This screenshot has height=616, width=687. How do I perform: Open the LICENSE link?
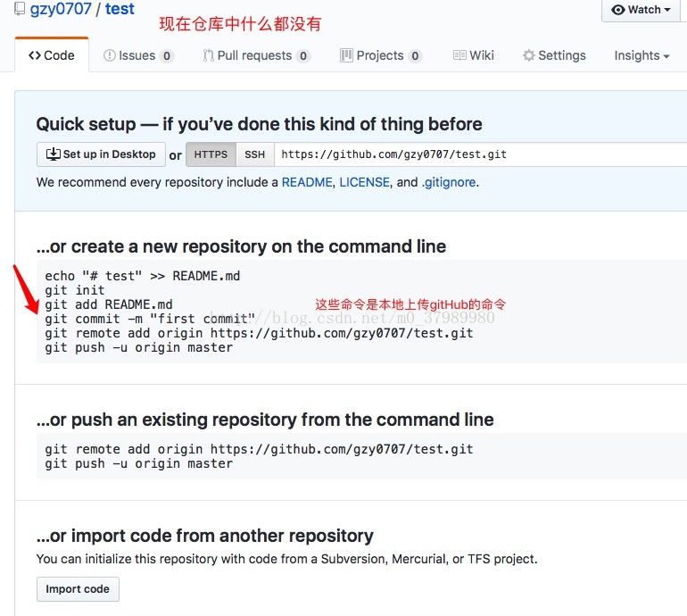coord(365,182)
